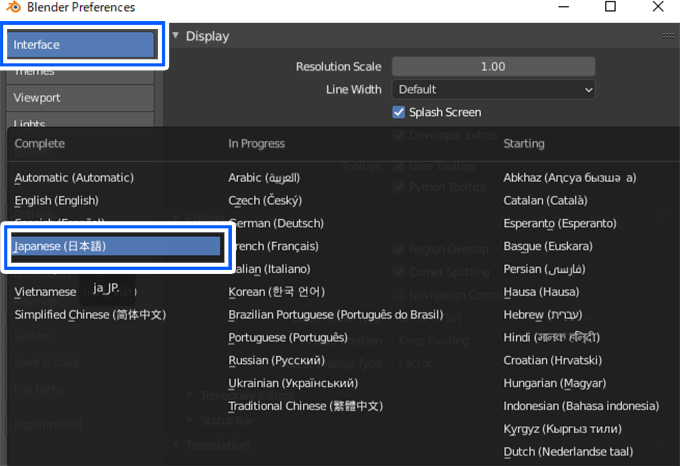Select Simplified Chinese (简体中文)
The image size is (680, 466).
[x=90, y=315]
